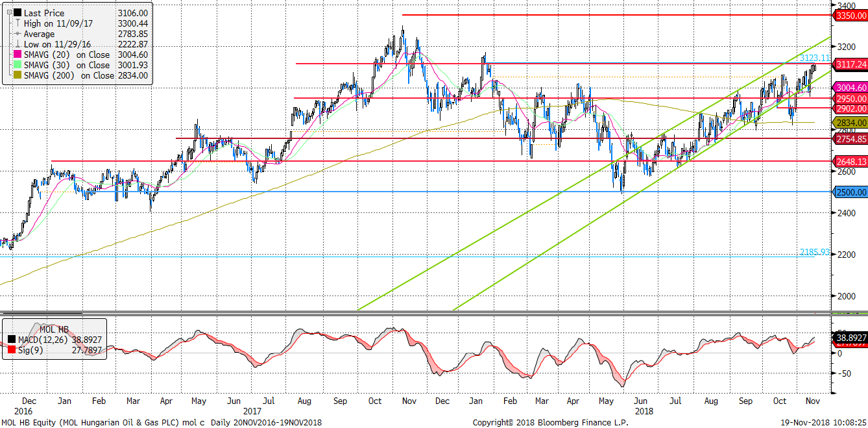The width and height of the screenshot is (868, 428).
Task: Click the 2902.00 red price tag
Action: tap(851, 109)
